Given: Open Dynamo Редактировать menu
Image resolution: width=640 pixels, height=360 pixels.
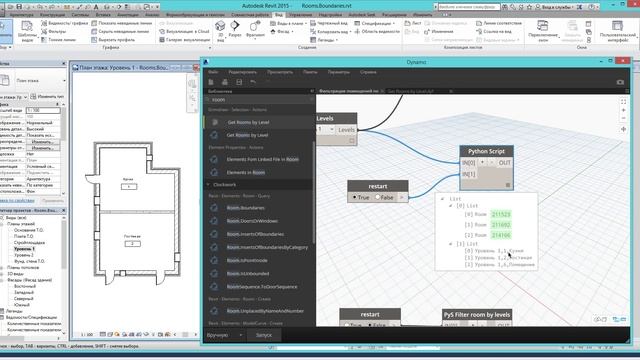Looking at the screenshot, I should point(242,72).
